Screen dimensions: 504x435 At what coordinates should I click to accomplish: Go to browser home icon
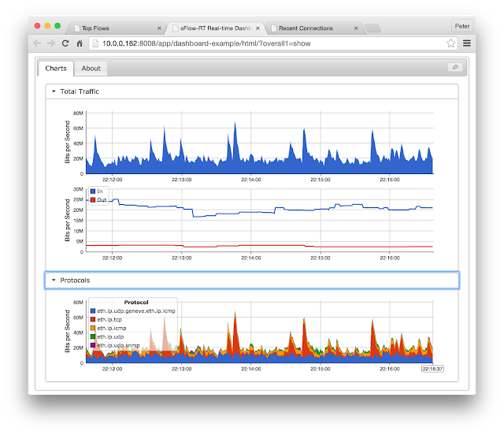pos(80,43)
